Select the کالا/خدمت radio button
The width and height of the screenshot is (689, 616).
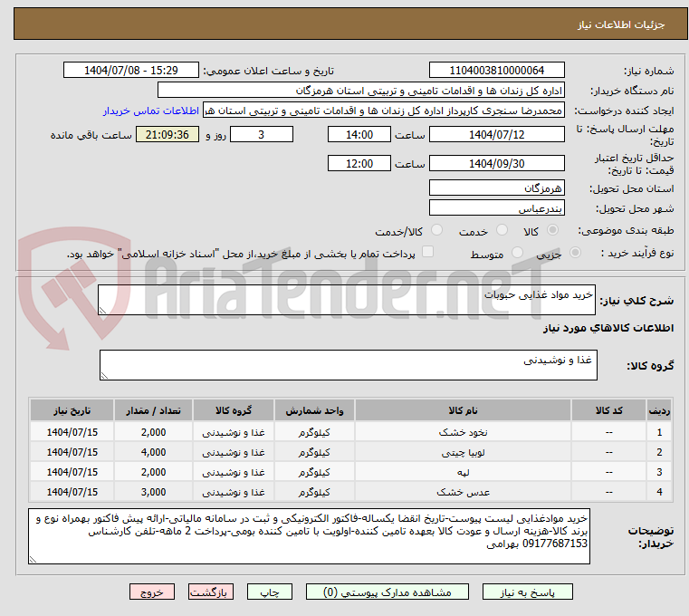pos(436,230)
